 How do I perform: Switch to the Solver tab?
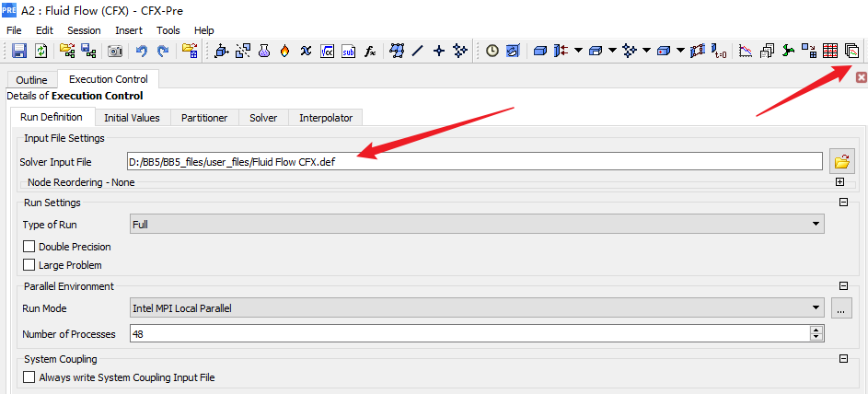click(x=263, y=118)
